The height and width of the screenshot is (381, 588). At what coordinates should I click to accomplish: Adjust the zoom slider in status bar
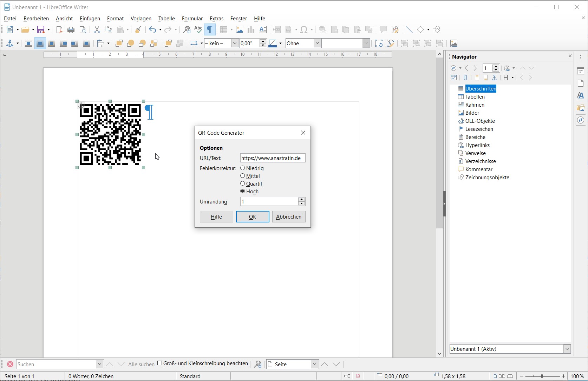point(543,376)
